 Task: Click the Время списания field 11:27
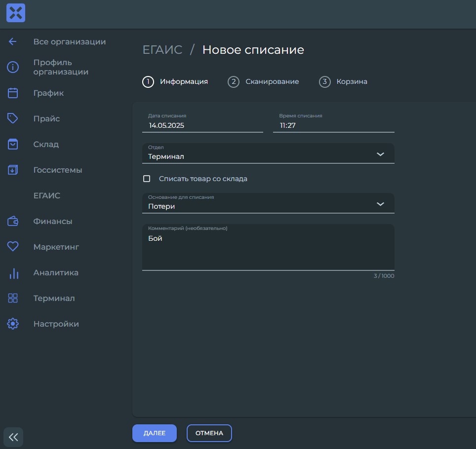click(334, 122)
